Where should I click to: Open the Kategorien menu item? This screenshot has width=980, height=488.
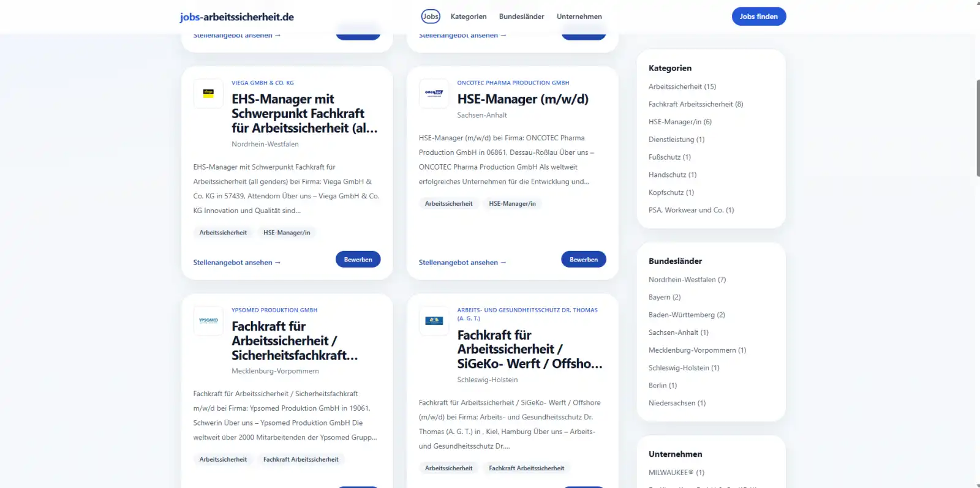click(469, 17)
